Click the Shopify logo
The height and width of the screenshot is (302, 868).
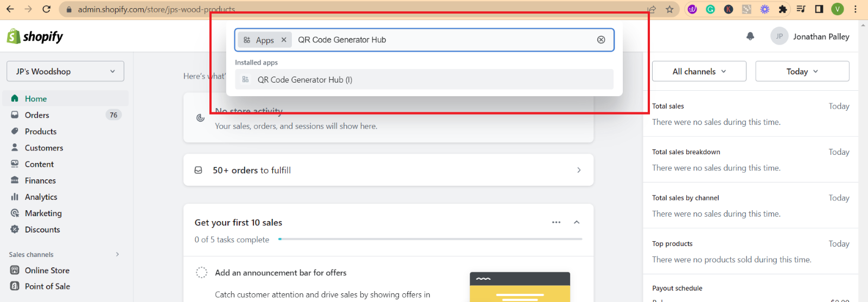coord(35,36)
